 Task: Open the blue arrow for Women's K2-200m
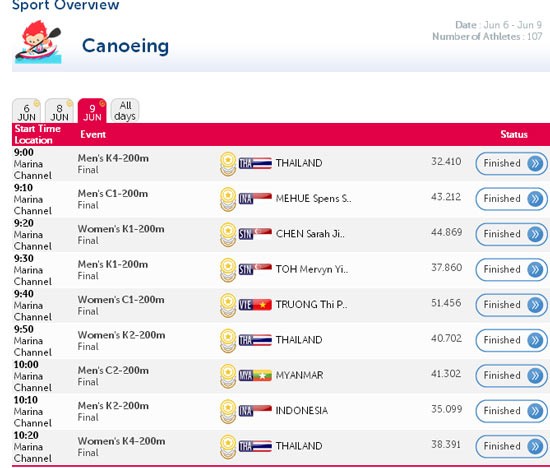[x=535, y=340]
